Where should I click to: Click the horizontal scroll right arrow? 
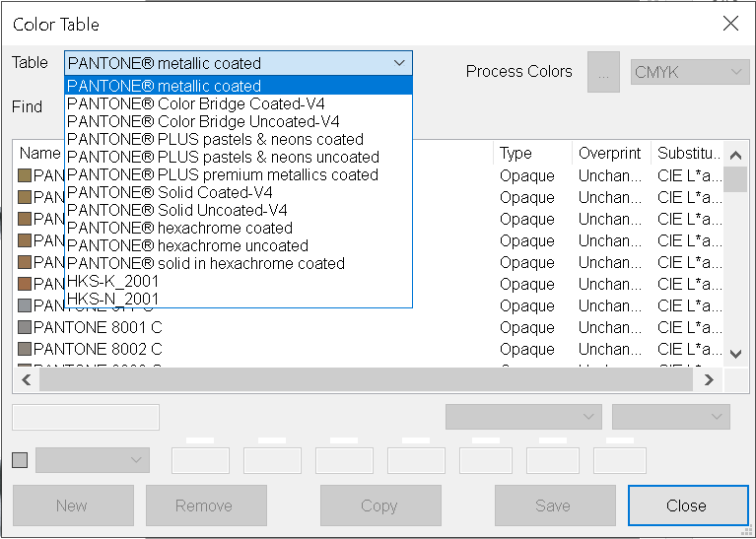pyautogui.click(x=709, y=380)
